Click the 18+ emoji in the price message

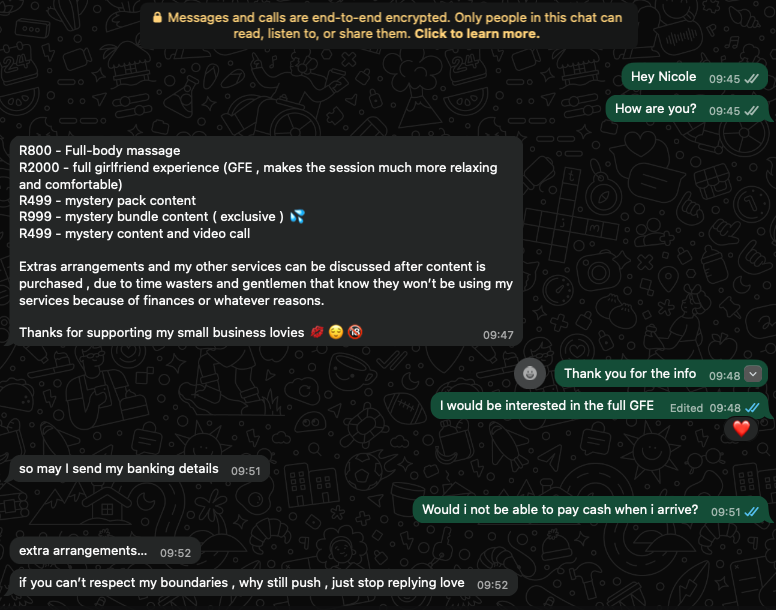pos(354,333)
